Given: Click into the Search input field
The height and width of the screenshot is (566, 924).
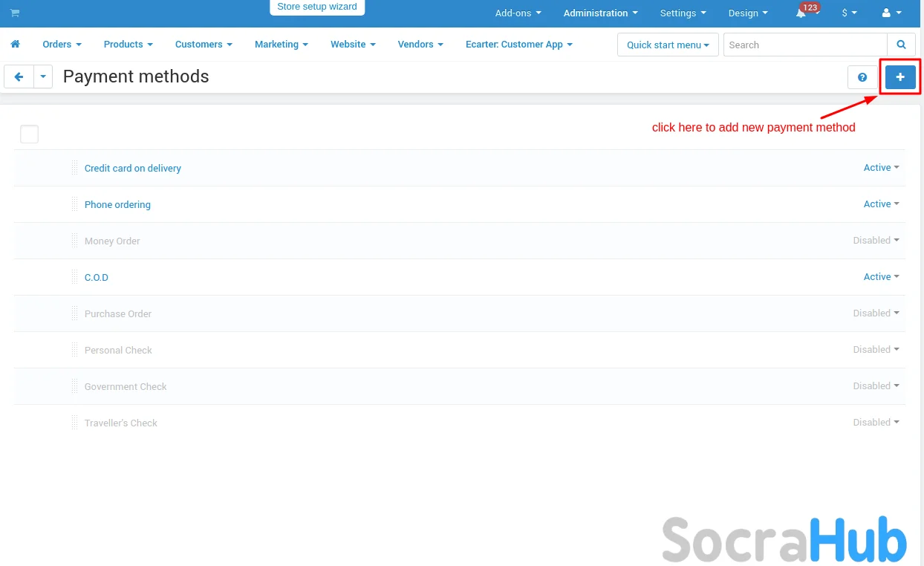Looking at the screenshot, I should [804, 45].
